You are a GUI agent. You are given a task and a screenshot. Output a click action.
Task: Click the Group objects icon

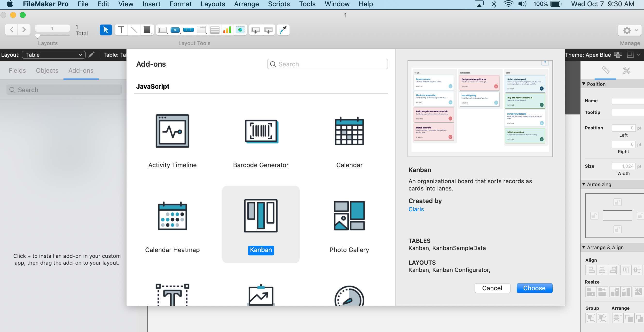click(591, 318)
